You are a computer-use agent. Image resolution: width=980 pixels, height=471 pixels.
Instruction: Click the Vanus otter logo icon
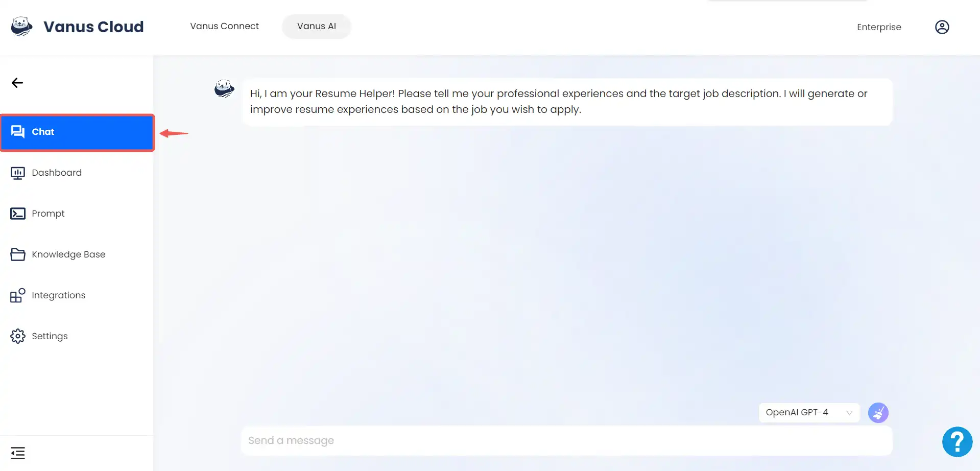21,26
